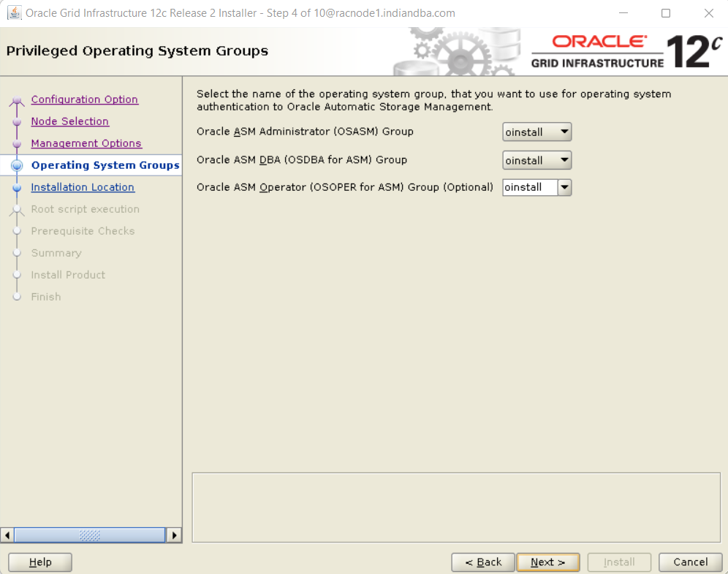Click the Prerequisite Checks step text

pos(83,231)
